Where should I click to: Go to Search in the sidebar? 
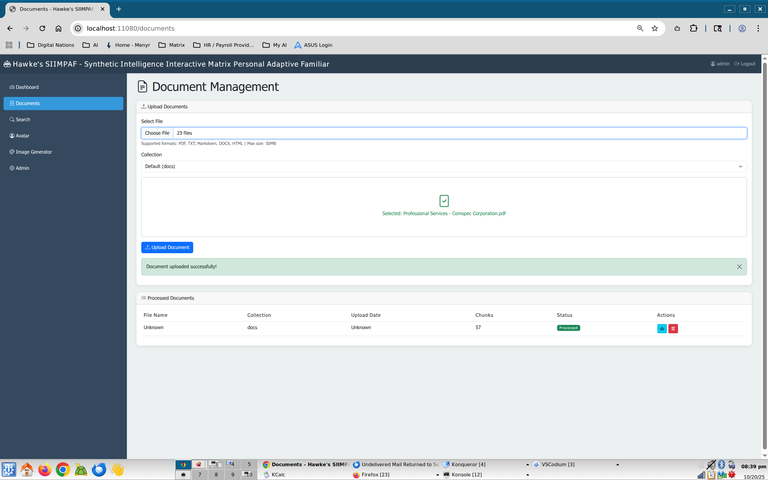tap(22, 119)
